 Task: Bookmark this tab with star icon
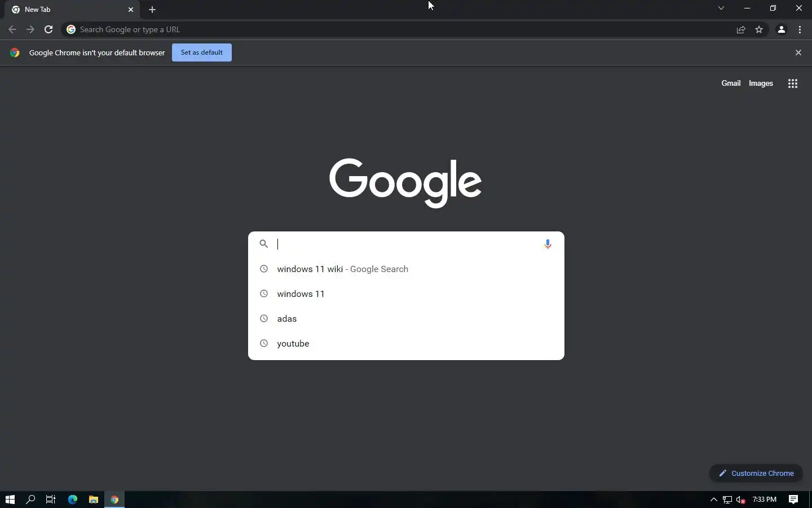(759, 29)
